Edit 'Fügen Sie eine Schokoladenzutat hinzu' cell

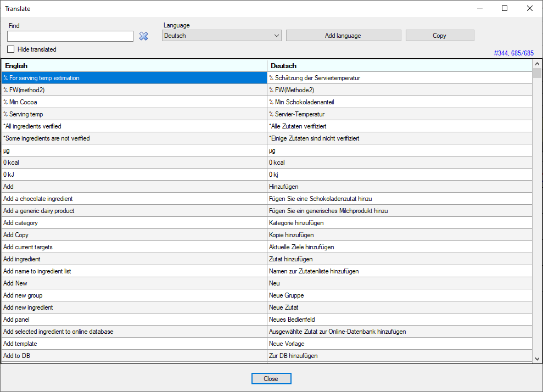point(400,199)
